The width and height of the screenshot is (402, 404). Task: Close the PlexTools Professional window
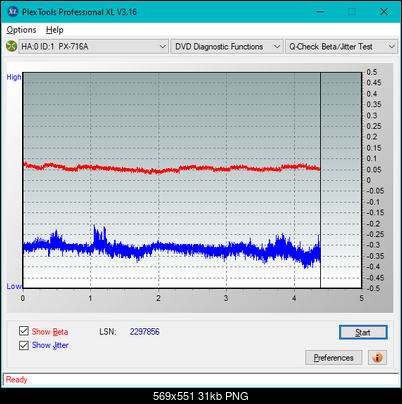[384, 12]
